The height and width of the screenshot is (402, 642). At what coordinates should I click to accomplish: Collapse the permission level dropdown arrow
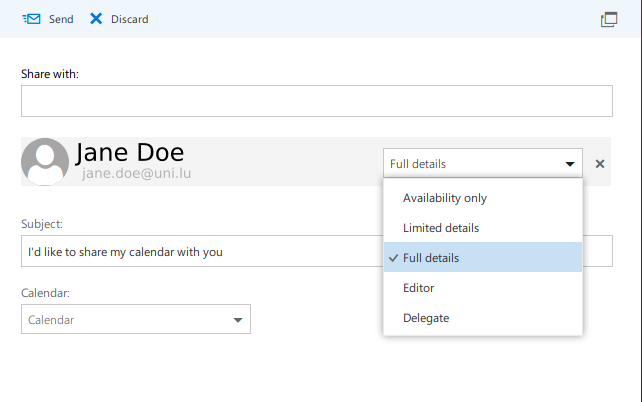(570, 164)
